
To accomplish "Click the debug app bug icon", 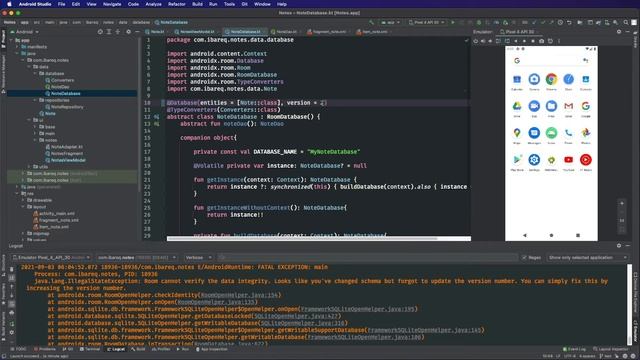I will (479, 22).
